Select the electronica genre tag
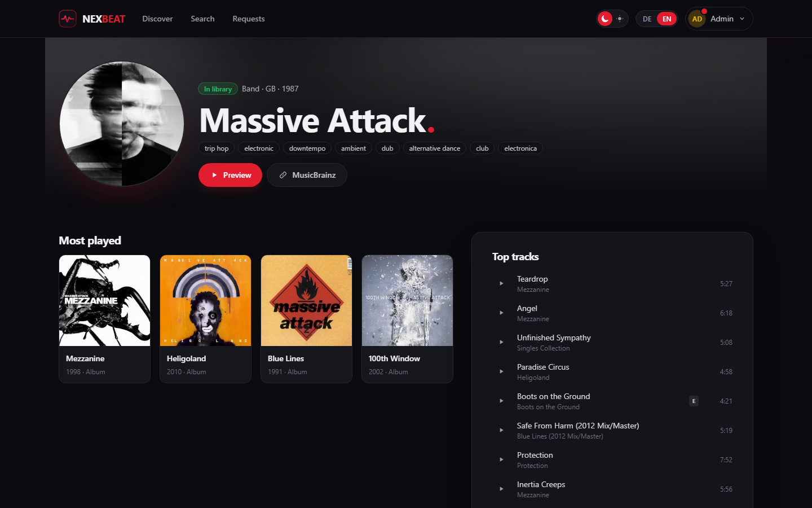812x508 pixels. click(x=520, y=148)
